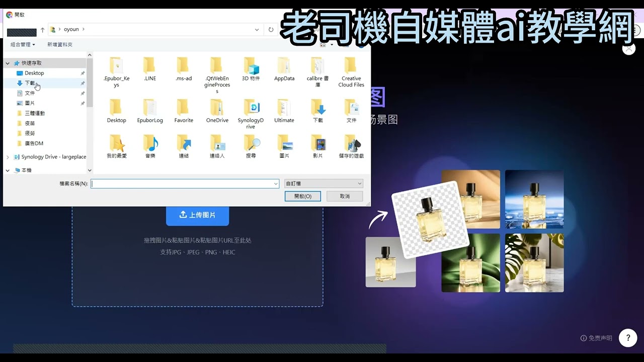Screen dimensions: 644x362
Task: Select the 連結 folder
Action: [184, 147]
